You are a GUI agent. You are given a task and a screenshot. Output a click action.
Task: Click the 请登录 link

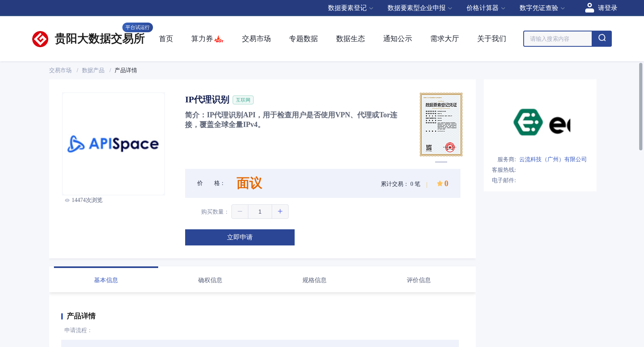click(607, 8)
